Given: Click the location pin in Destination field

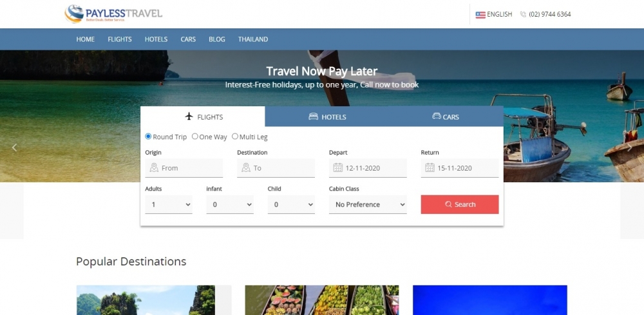Looking at the screenshot, I should pos(246,167).
